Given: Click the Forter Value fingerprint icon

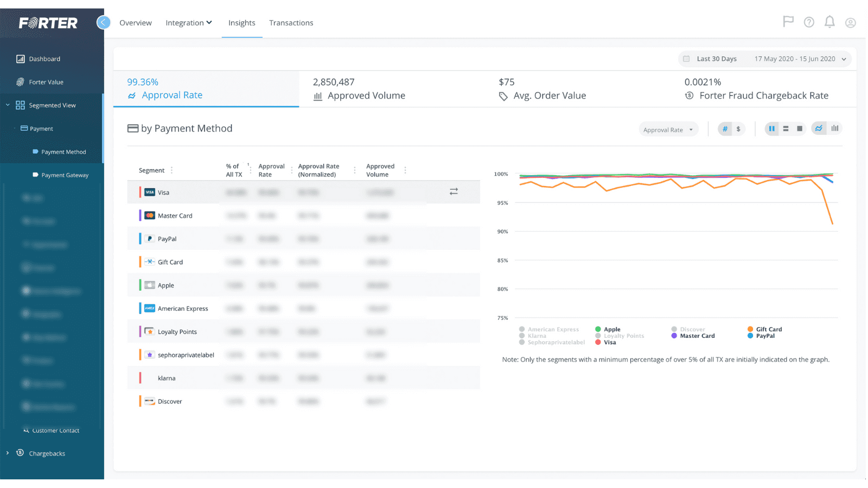Looking at the screenshot, I should (20, 82).
